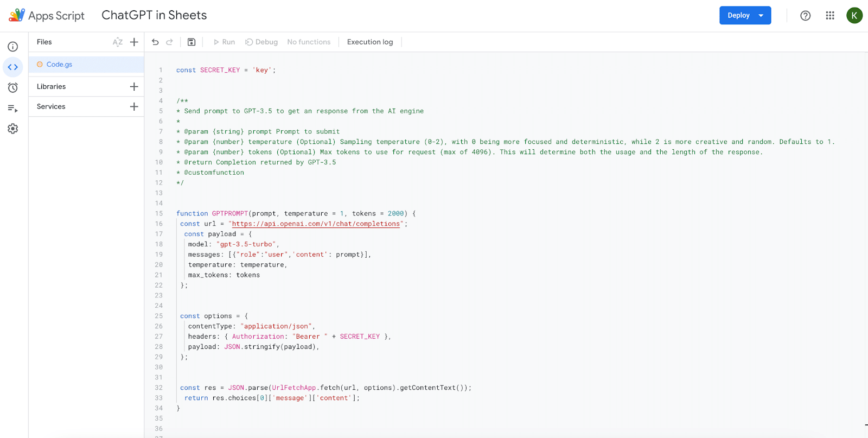The height and width of the screenshot is (438, 868).
Task: Click the "gpt-3.5-turbo" model string
Action: 246,244
